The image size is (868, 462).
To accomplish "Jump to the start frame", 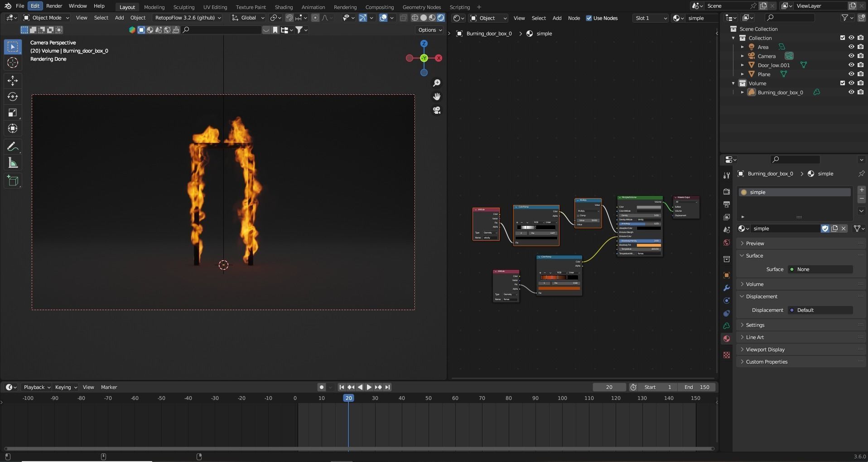I will [342, 387].
